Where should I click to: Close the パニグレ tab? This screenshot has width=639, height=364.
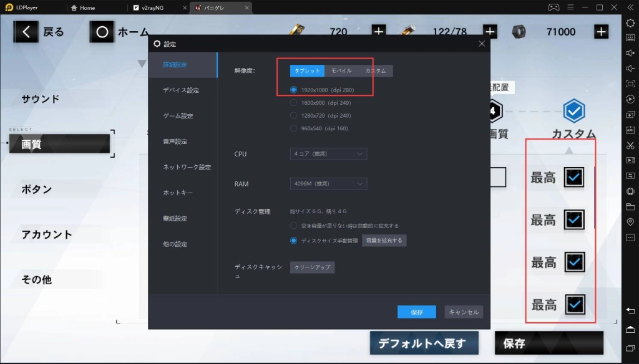246,7
